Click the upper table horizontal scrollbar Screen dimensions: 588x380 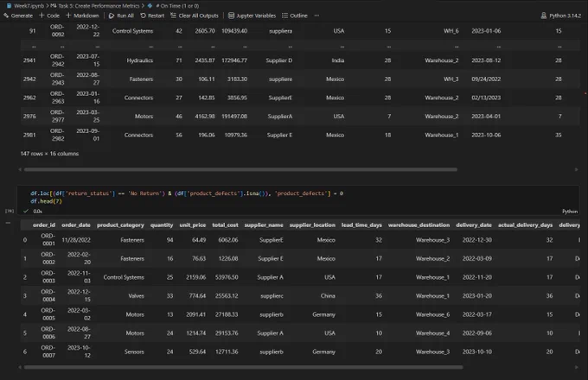240,169
